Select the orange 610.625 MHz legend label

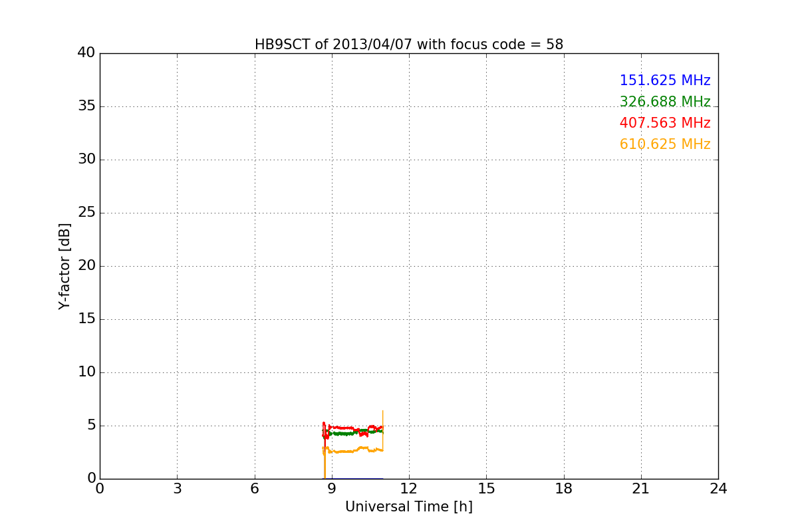665,144
